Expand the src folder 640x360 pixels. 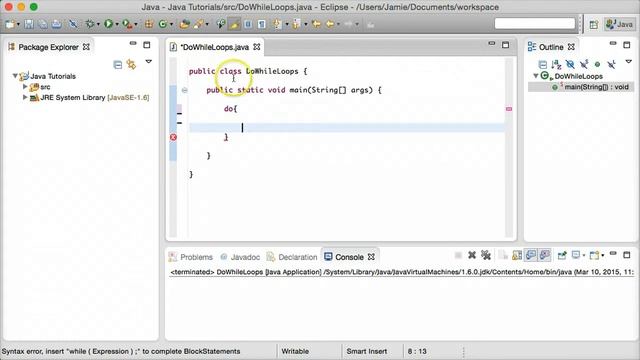[x=25, y=87]
